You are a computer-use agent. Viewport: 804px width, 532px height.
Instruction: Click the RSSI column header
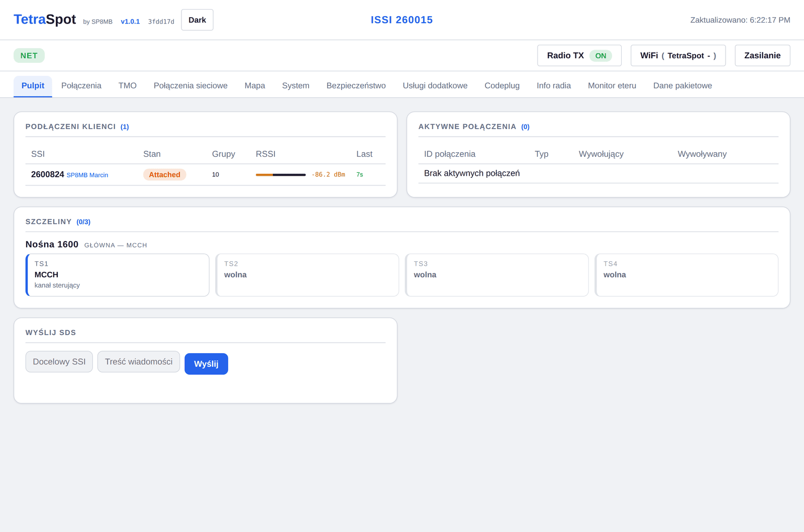265,154
